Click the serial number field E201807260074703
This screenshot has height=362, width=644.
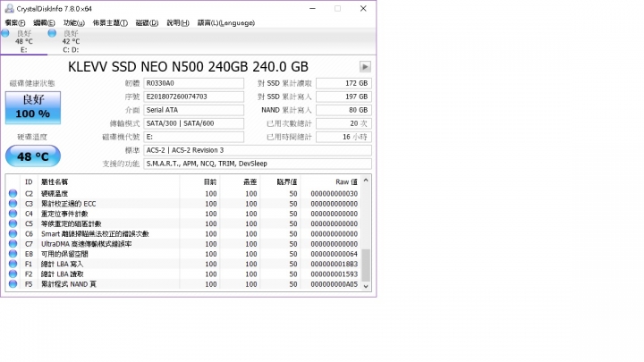coord(193,97)
